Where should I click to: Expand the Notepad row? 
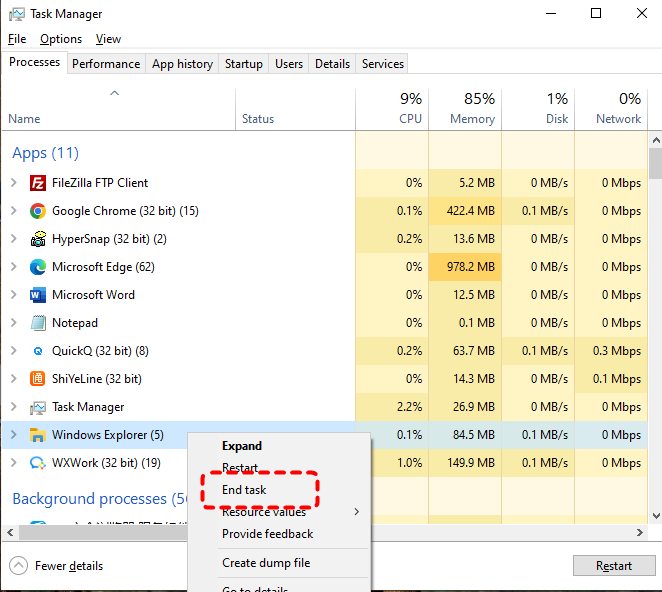coord(14,323)
